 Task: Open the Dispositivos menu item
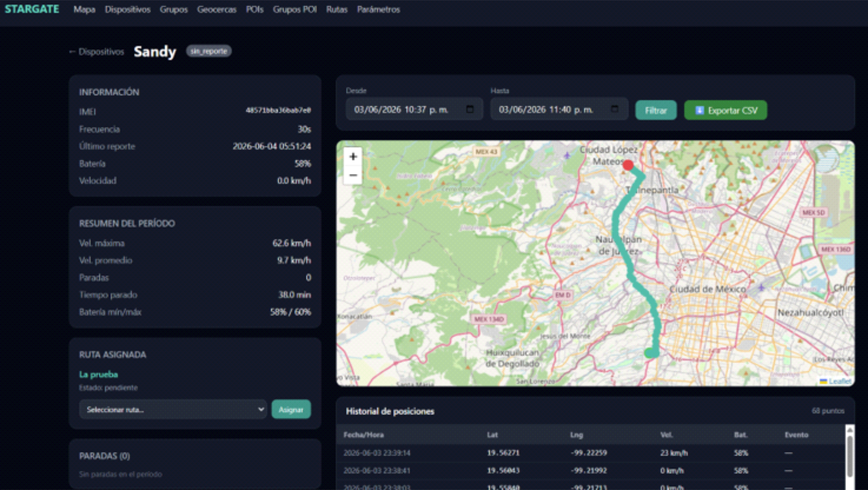[128, 9]
